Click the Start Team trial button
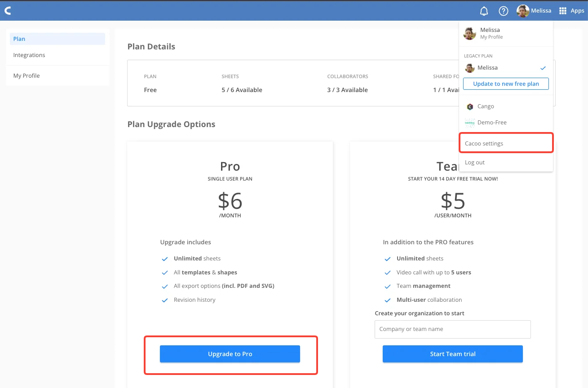The width and height of the screenshot is (588, 388). (x=453, y=354)
